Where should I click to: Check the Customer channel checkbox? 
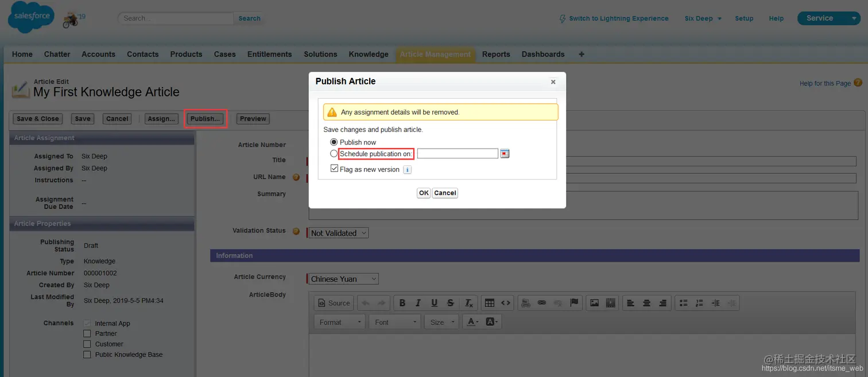[87, 344]
